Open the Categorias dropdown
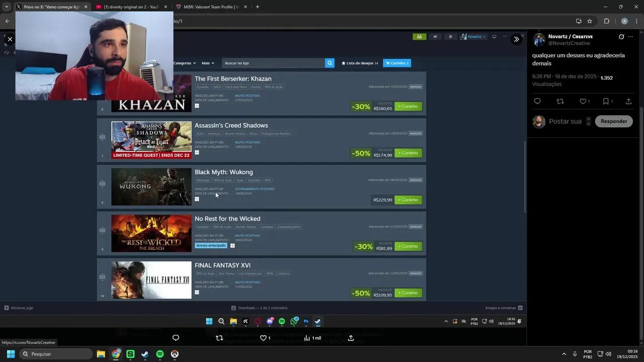The width and height of the screenshot is (644, 362). click(183, 63)
